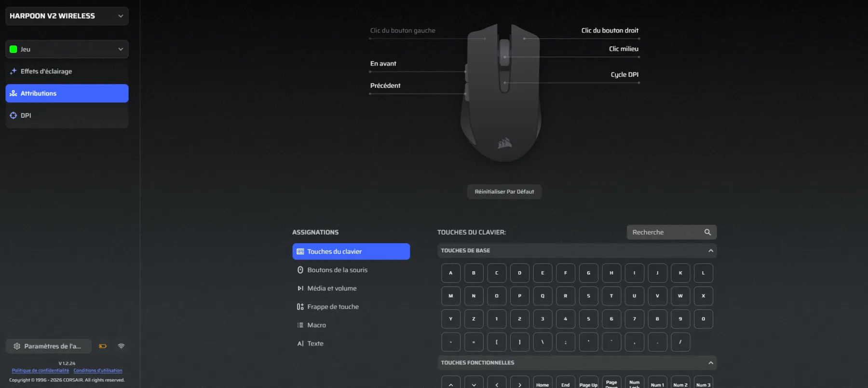Select the Clic milieu mouse button
868x388 pixels.
tap(624, 49)
